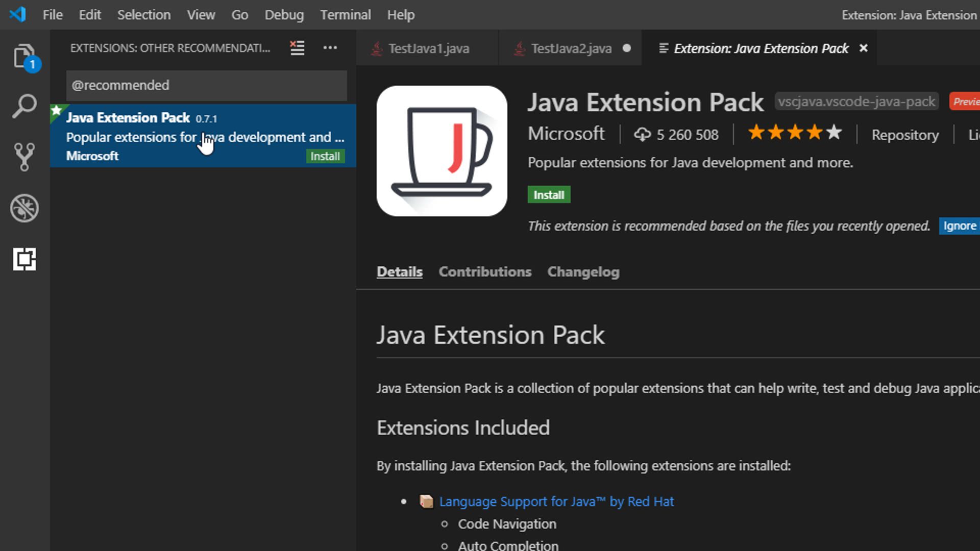
Task: Install Java Extension Pack from the details page
Action: tap(549, 194)
